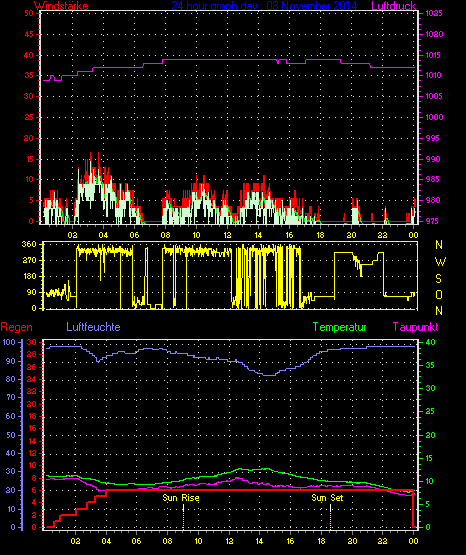Click the 270 value on wind direction axis
This screenshot has width=466, height=555.
point(29,261)
